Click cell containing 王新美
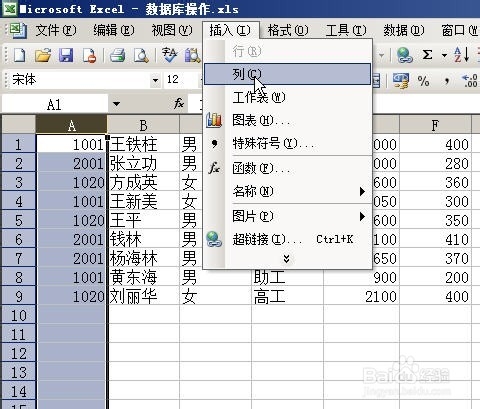This screenshot has height=409, width=480. (x=143, y=201)
